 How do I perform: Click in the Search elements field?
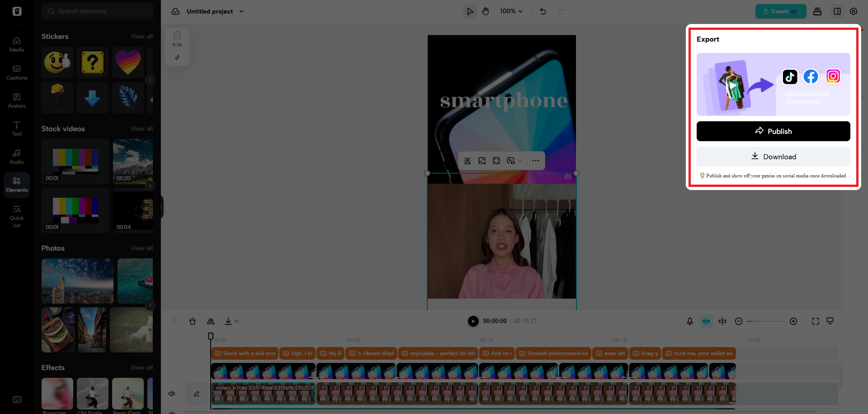98,11
